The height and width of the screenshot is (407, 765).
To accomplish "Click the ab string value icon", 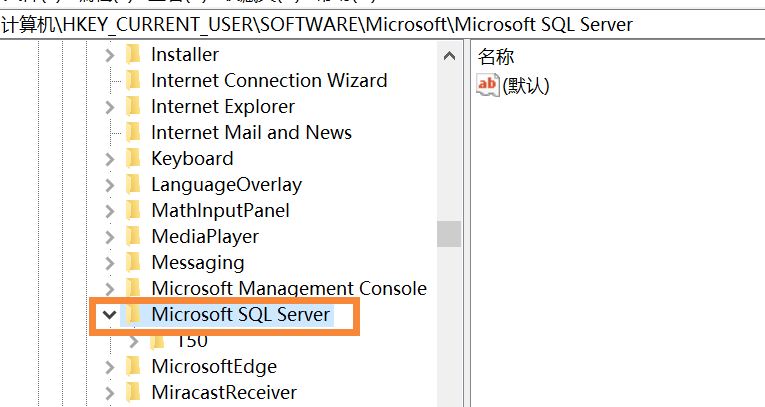I will click(488, 86).
